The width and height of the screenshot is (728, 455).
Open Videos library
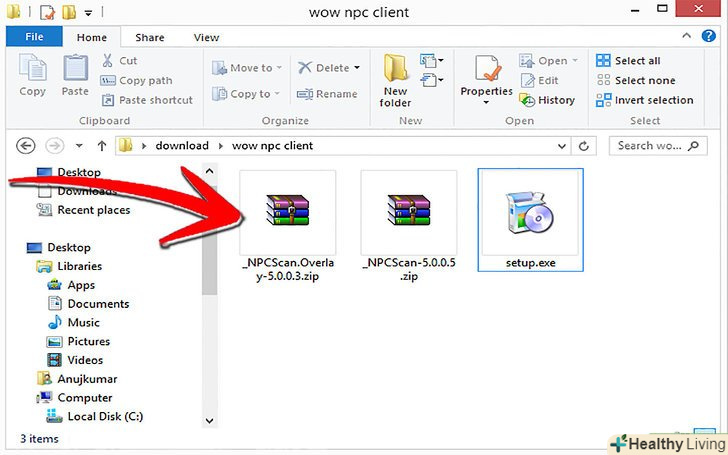pyautogui.click(x=75, y=360)
